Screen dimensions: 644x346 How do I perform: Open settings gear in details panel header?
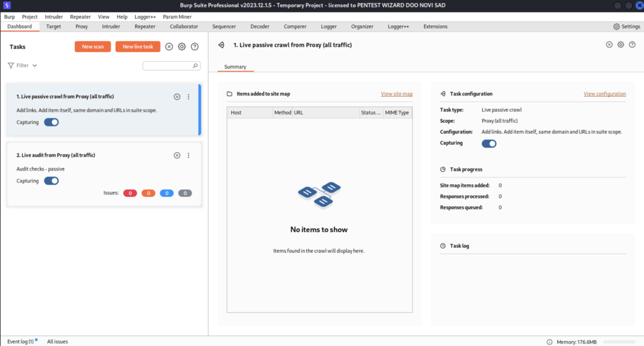(621, 45)
